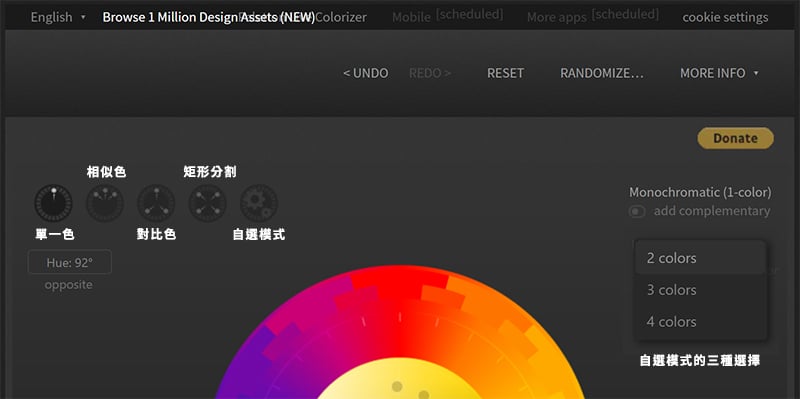Select the Triad scheme icon
800x399 pixels.
point(157,203)
